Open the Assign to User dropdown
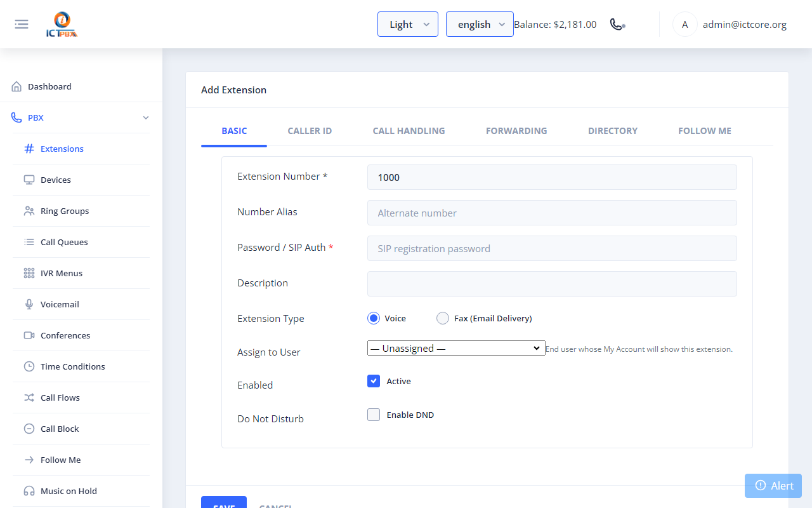Screen dimensions: 812x508 [x=456, y=348]
